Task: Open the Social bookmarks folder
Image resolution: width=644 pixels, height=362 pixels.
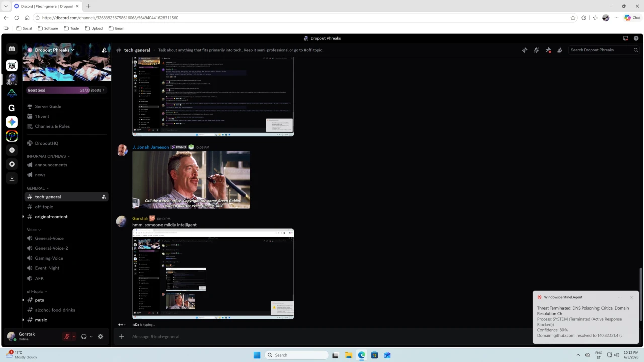Action: 24,28
